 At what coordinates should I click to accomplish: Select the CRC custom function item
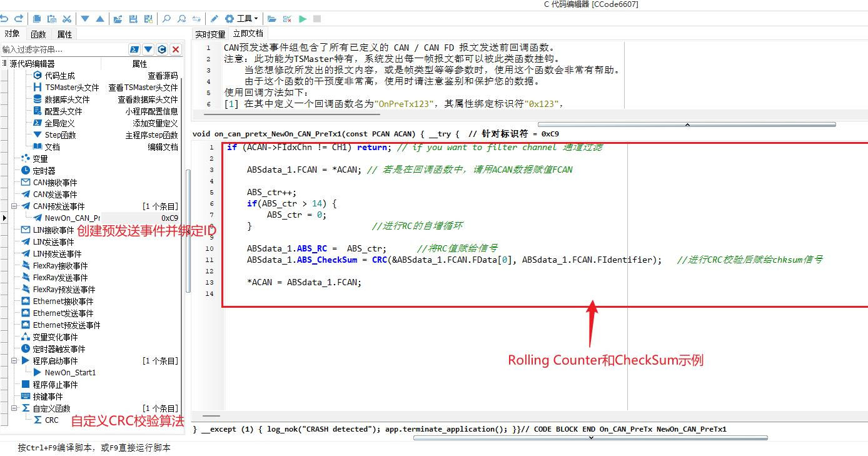pos(51,420)
